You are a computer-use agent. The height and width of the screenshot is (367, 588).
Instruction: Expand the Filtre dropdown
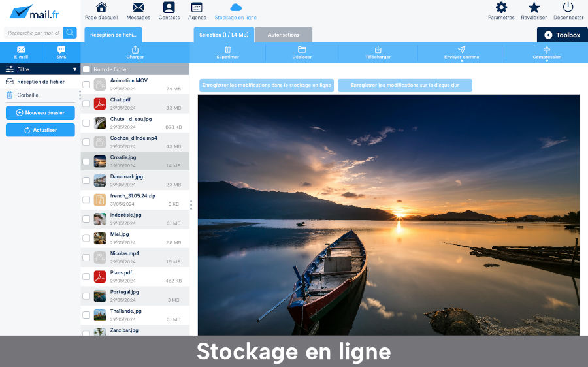[x=41, y=69]
